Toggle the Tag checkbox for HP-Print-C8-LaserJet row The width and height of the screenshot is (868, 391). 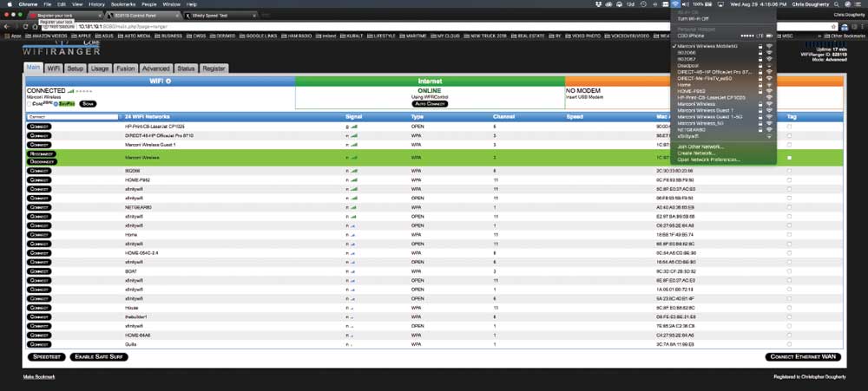pos(789,127)
